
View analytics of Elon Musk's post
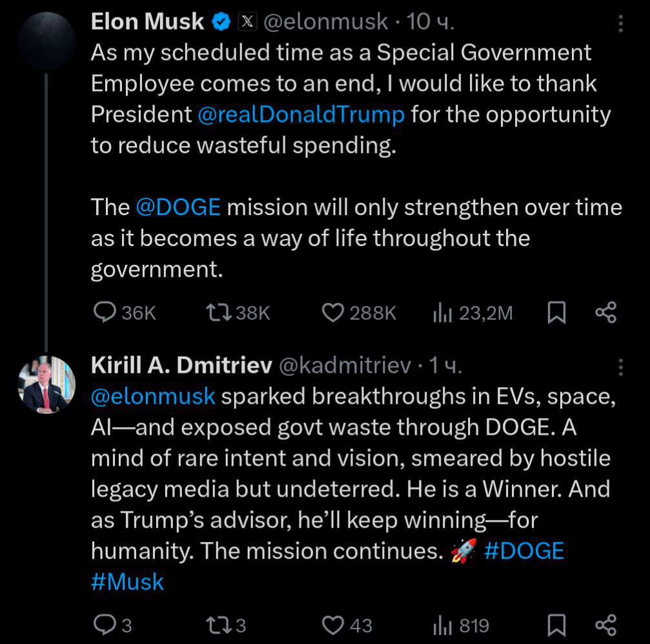pyautogui.click(x=441, y=313)
